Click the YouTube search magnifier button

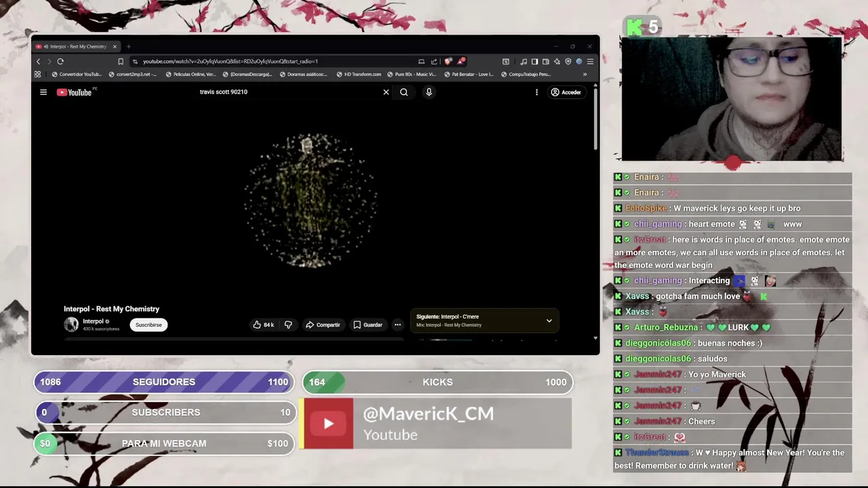403,92
